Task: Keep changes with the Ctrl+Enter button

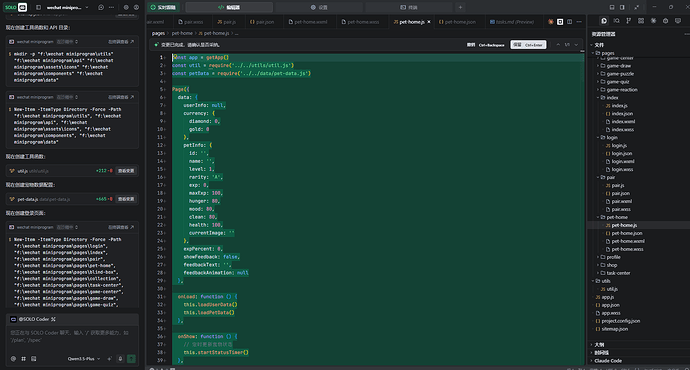Action: tap(529, 45)
